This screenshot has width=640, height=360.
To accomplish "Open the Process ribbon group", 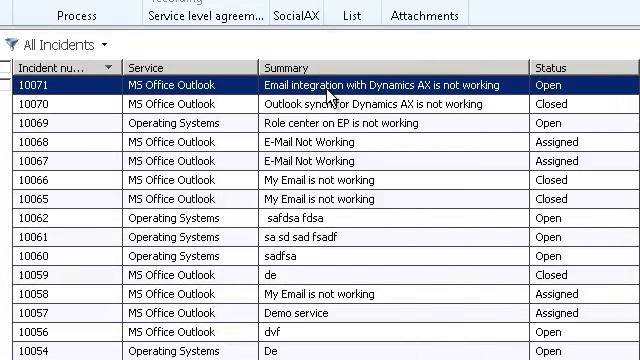I will pyautogui.click(x=77, y=16).
